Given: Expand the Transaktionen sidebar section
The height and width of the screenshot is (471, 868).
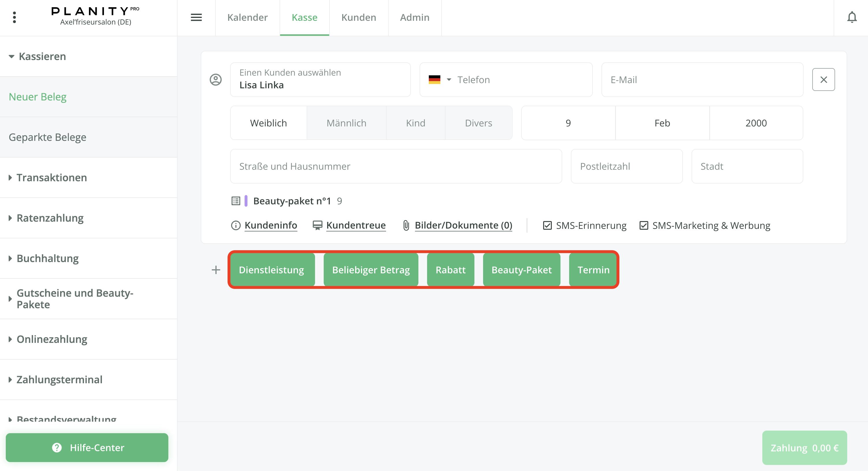Looking at the screenshot, I should (x=52, y=177).
